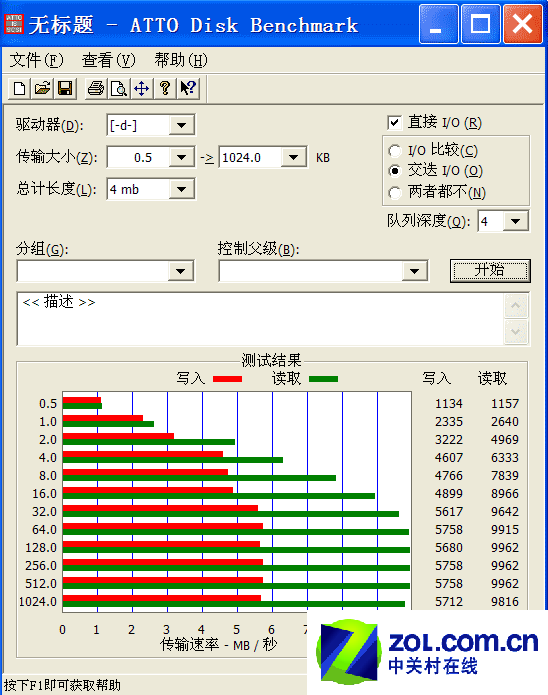Open the 帮助(H) menu
The image size is (548, 695).
pos(181,60)
